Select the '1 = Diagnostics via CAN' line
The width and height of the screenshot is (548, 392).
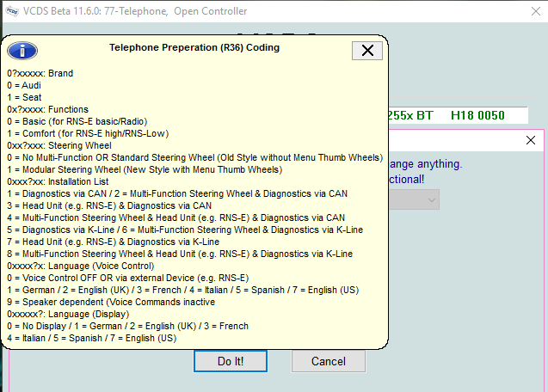coord(177,193)
